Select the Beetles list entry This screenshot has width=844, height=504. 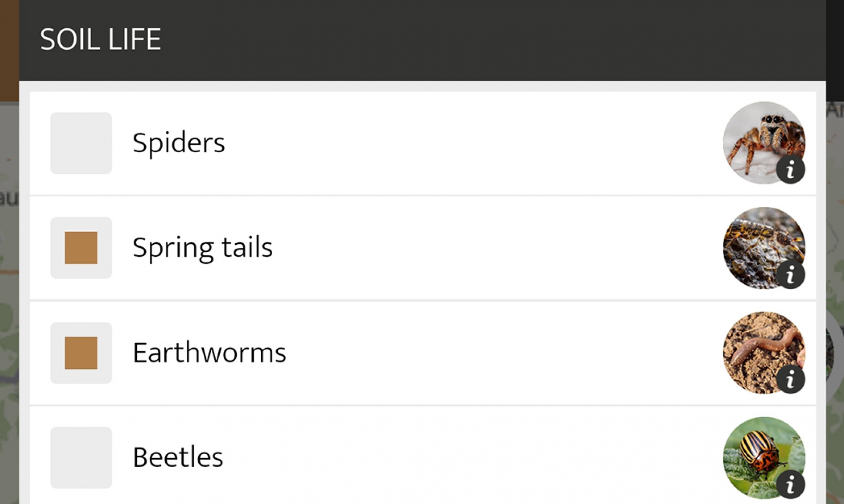[360, 457]
